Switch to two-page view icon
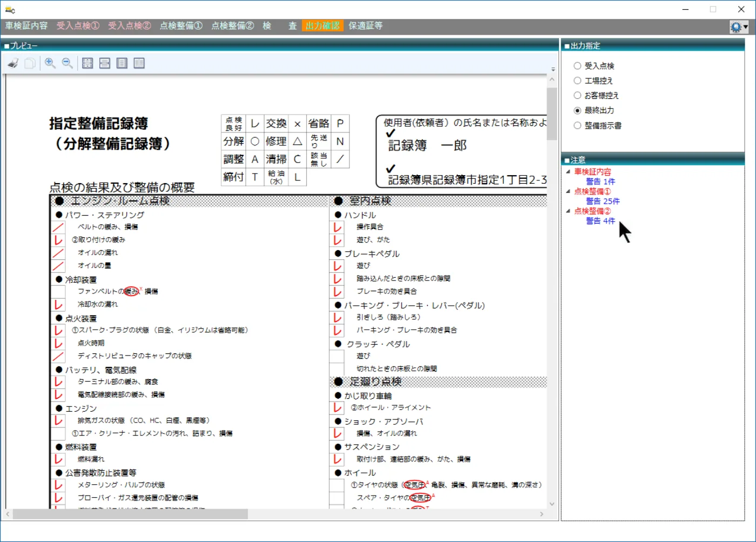Viewport: 756px width, 542px height. click(x=139, y=63)
